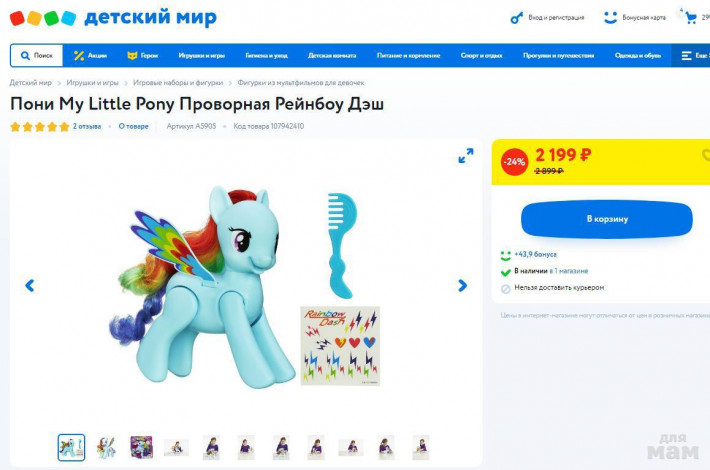Click the Поиск search field
This screenshot has height=470, width=710.
[37, 55]
